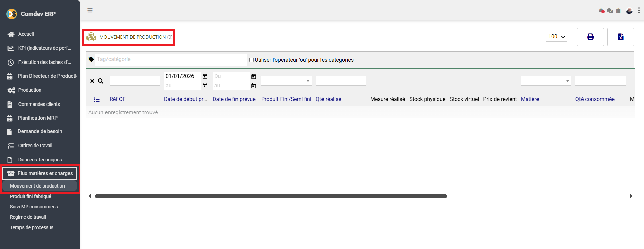
Task: Open Demande de besoin menu
Action: [x=40, y=132]
